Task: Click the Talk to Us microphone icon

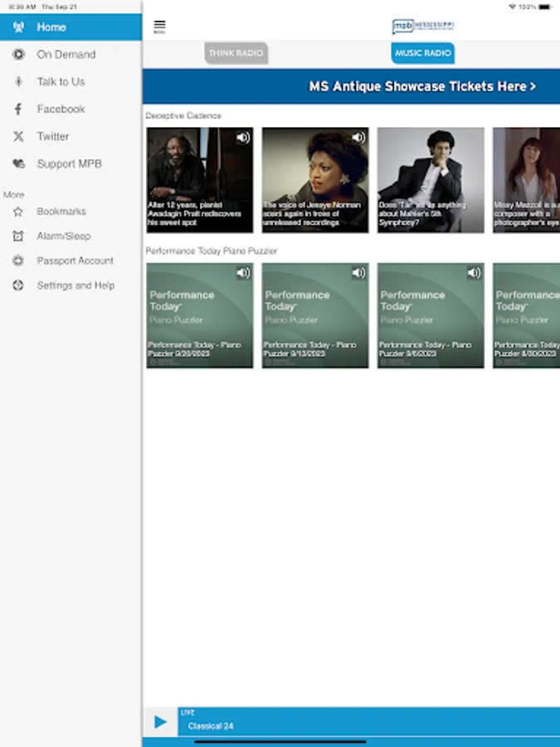Action: coord(18,82)
